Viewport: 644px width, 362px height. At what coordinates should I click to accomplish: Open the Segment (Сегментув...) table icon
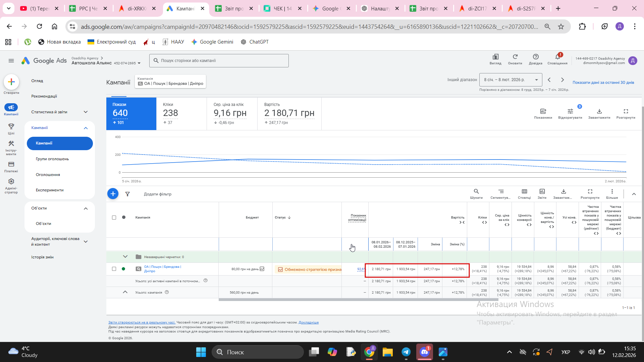pyautogui.click(x=501, y=191)
